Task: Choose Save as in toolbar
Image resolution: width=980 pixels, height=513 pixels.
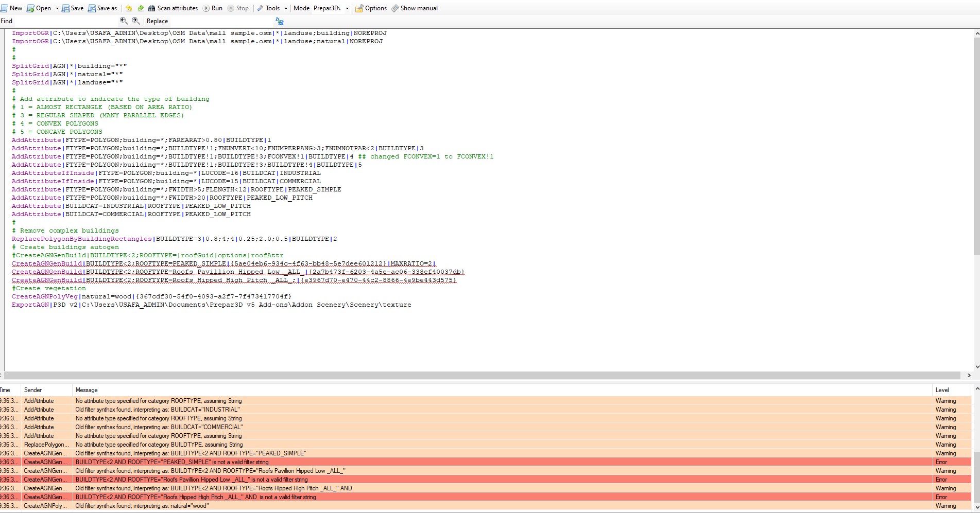Action: pyautogui.click(x=102, y=8)
